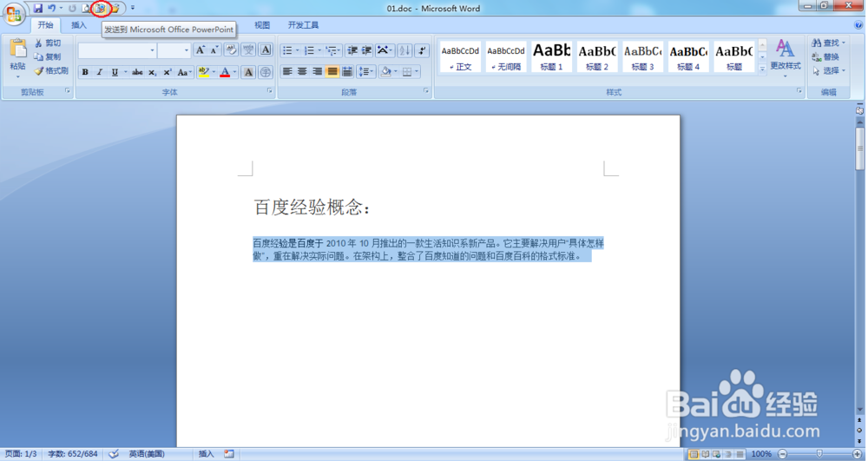Click the Undo arrow icon

pos(51,9)
